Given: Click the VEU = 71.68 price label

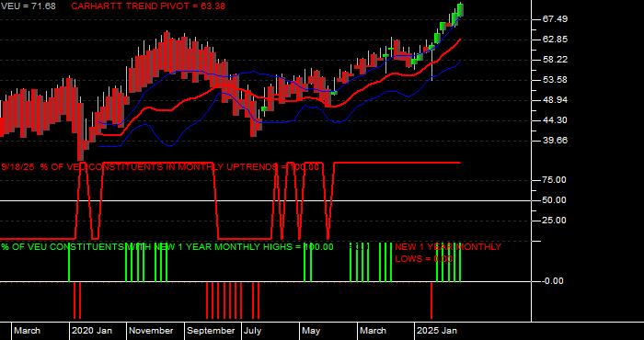Looking at the screenshot, I should [x=28, y=6].
